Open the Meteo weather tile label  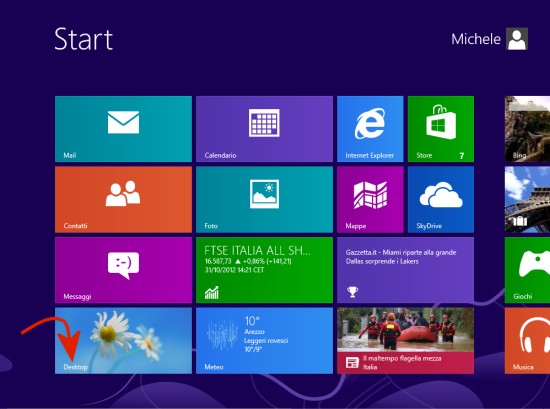tap(214, 367)
